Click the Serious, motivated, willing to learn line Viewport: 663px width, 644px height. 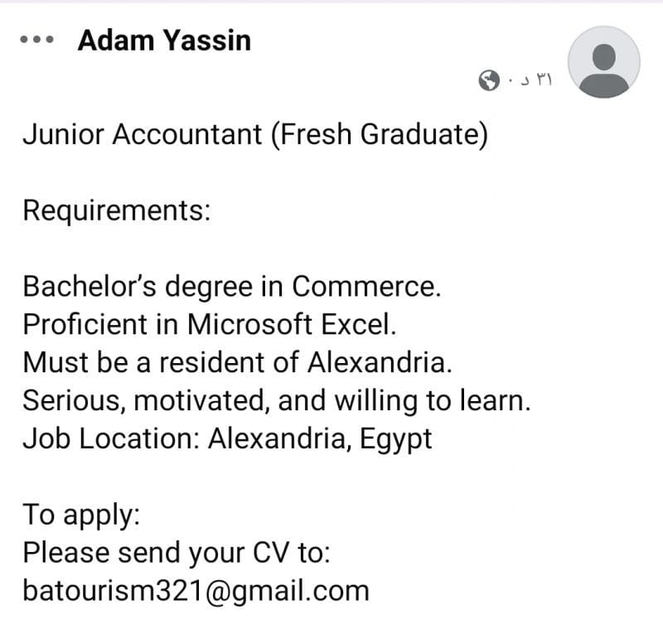point(277,401)
